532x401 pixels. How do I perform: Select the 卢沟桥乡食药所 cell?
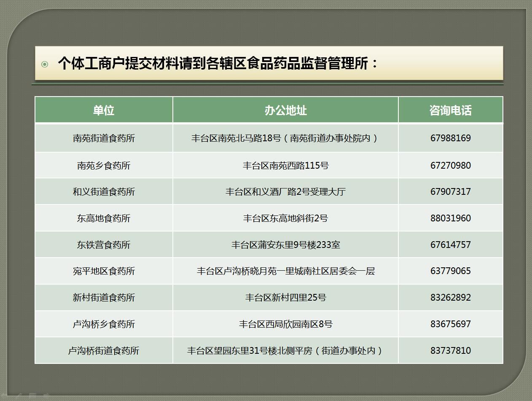(104, 324)
